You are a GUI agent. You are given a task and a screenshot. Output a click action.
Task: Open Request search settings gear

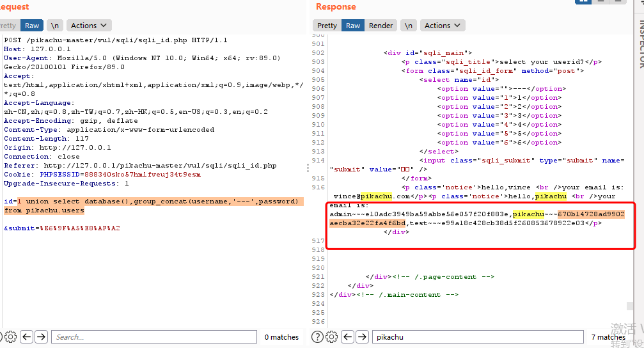click(x=10, y=337)
